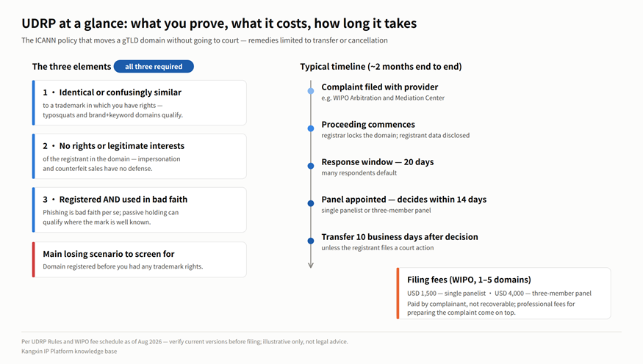Open the 'No rights or legitimate interests' card
This screenshot has width=643, height=364.
(x=140, y=156)
